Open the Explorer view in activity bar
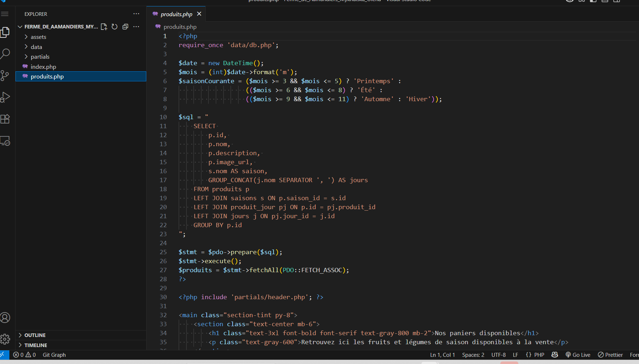 point(5,32)
